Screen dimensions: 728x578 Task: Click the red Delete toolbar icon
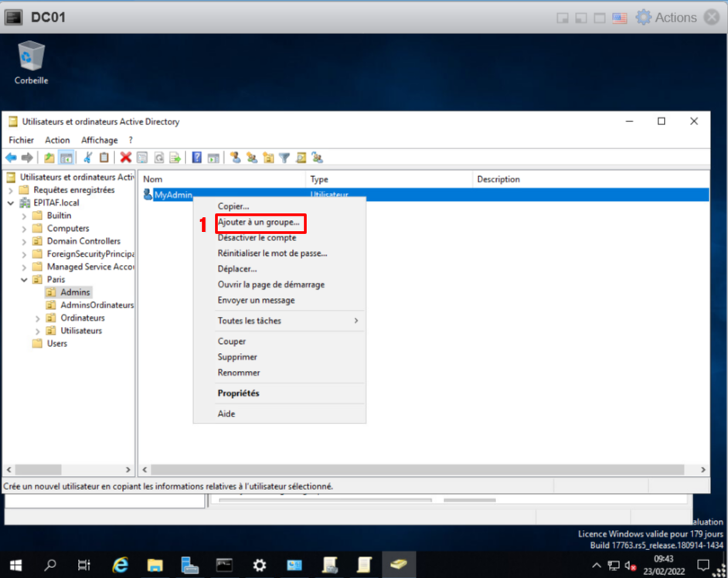point(125,158)
